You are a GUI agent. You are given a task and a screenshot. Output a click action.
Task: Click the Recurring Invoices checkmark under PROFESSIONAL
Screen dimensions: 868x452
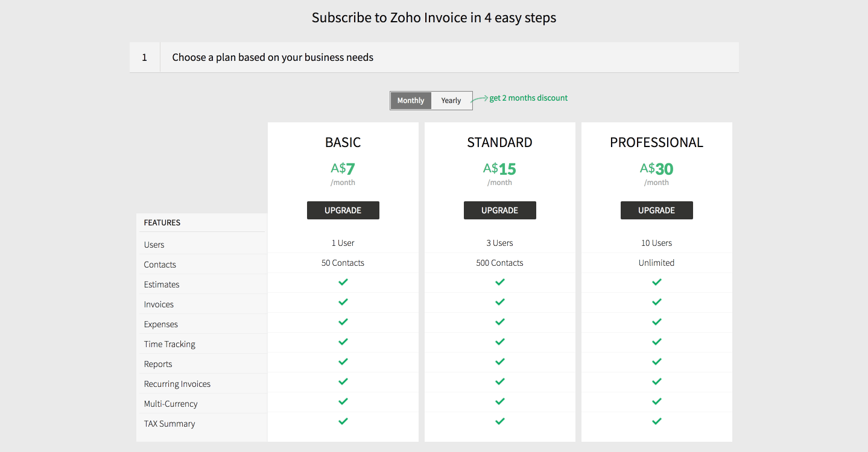pos(656,381)
